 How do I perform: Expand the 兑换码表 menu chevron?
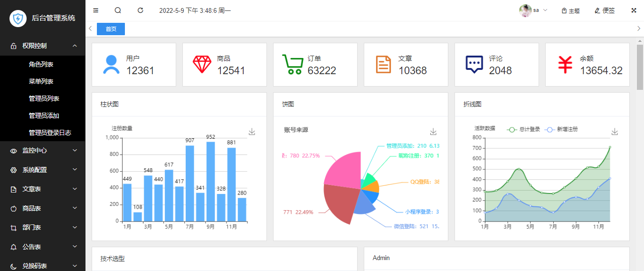coord(75,266)
